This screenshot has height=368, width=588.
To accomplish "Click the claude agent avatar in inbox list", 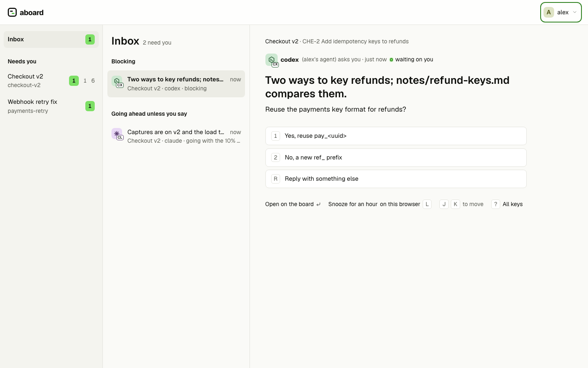I will 117,134.
